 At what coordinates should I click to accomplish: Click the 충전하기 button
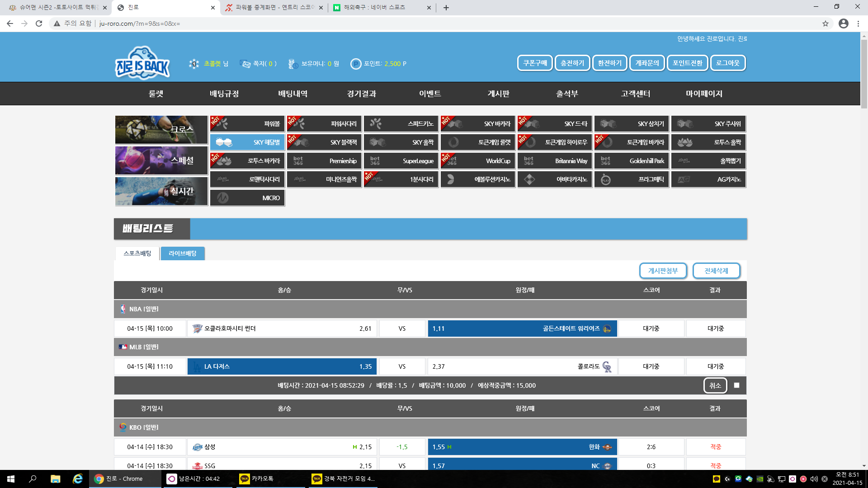tap(572, 63)
